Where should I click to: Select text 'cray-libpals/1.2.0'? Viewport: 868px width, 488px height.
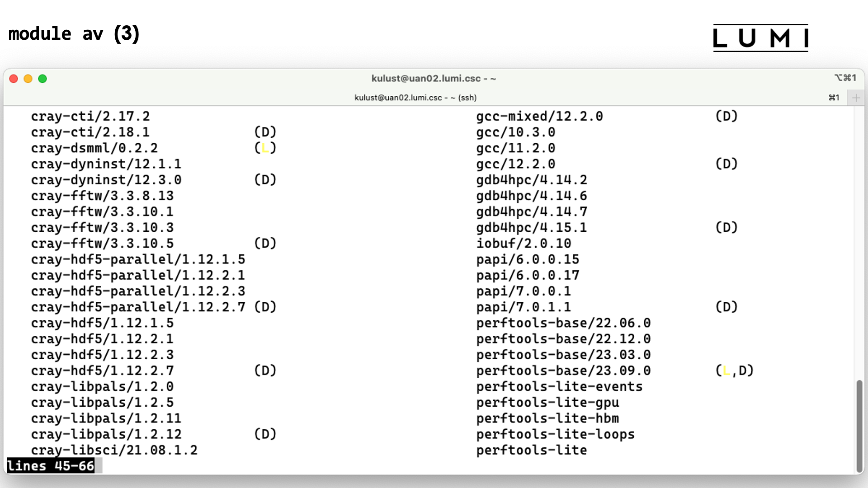[x=102, y=387]
